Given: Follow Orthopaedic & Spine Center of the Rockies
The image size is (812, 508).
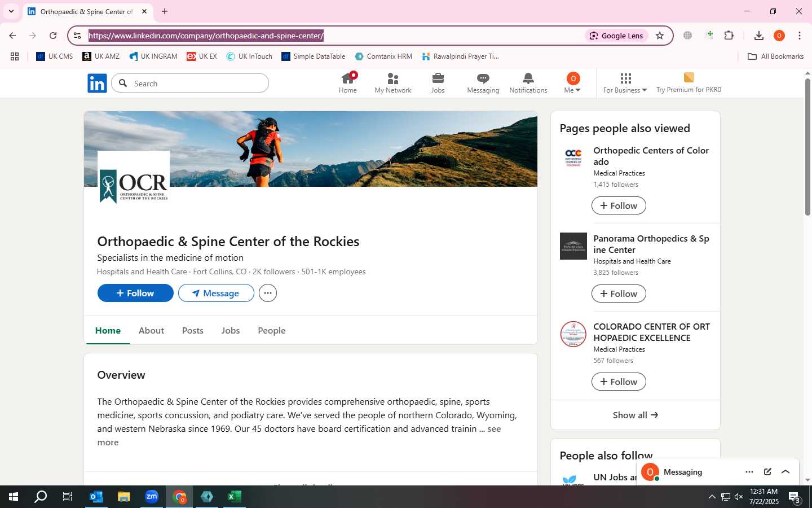Looking at the screenshot, I should [135, 293].
